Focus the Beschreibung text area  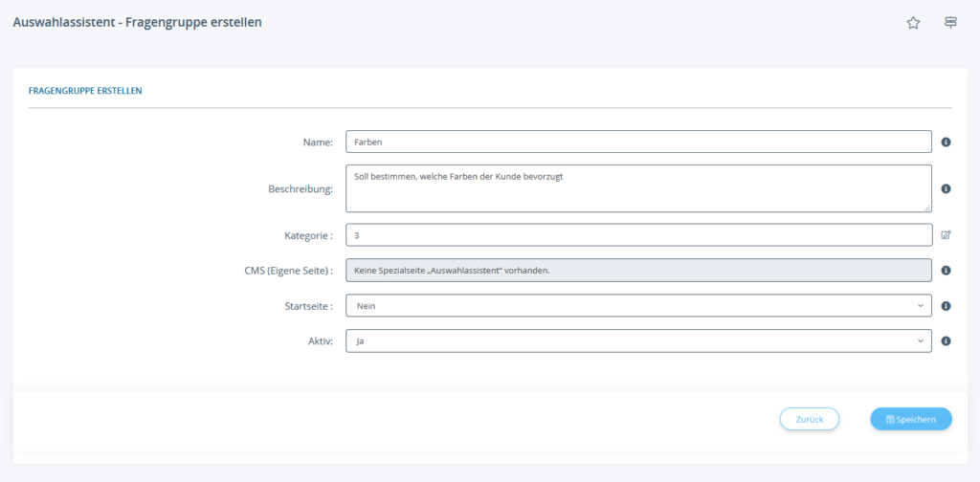[x=638, y=188]
